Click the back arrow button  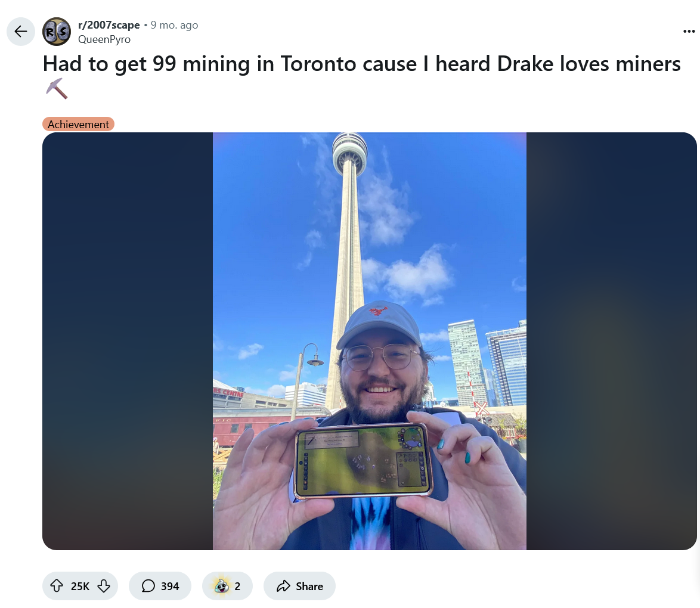pos(20,31)
